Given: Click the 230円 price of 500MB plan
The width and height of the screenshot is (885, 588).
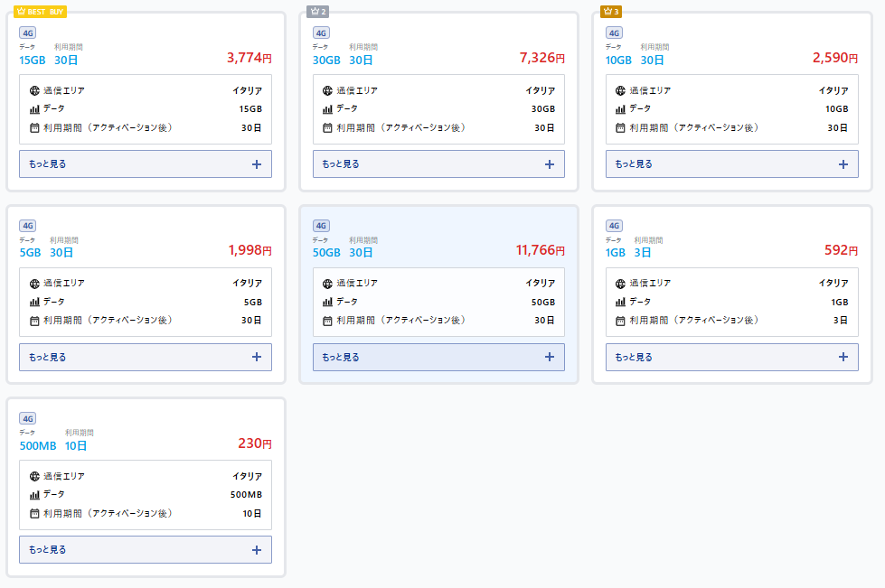Looking at the screenshot, I should click(x=254, y=443).
